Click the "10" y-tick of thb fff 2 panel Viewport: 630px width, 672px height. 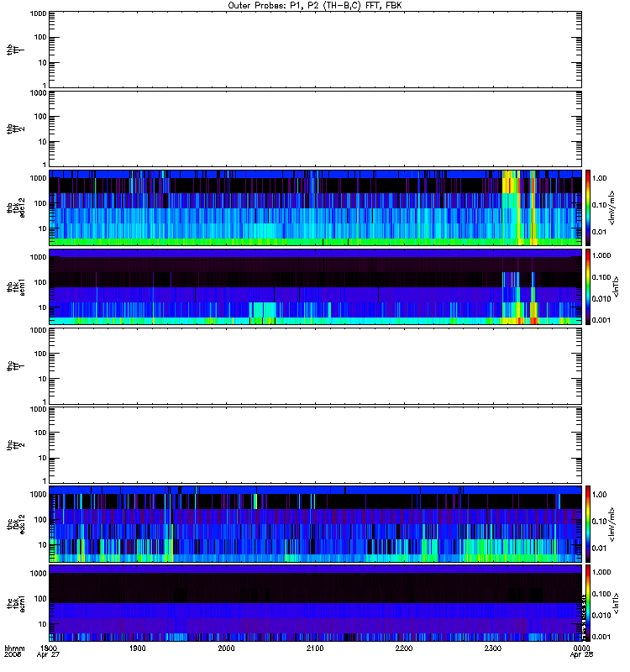[43, 142]
